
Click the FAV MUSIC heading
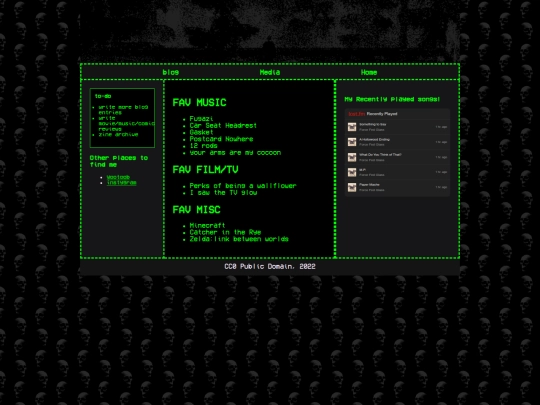click(x=199, y=102)
